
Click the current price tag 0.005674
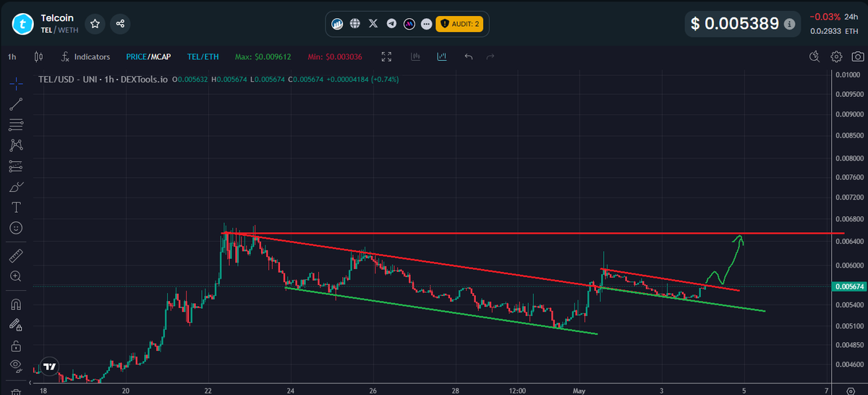[848, 286]
